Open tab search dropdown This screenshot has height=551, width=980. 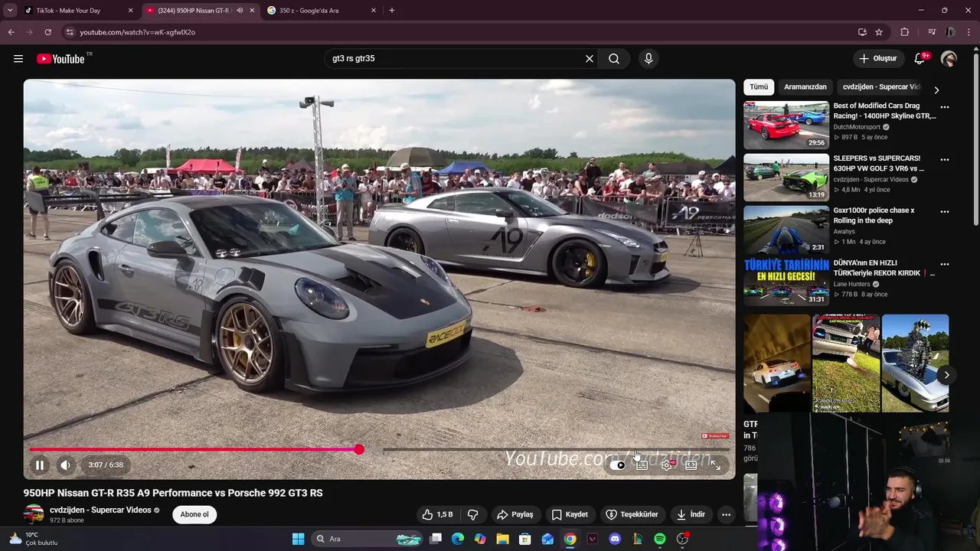[10, 11]
